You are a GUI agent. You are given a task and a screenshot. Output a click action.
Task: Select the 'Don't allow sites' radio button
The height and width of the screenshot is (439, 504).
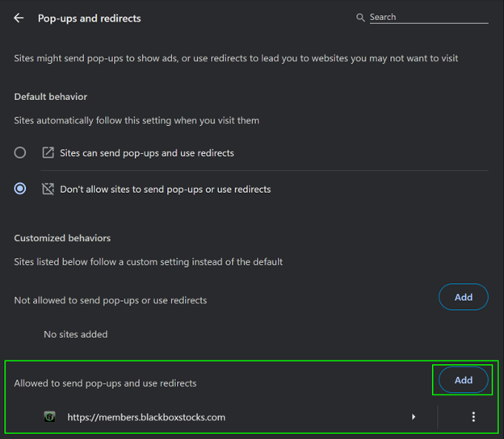click(20, 189)
